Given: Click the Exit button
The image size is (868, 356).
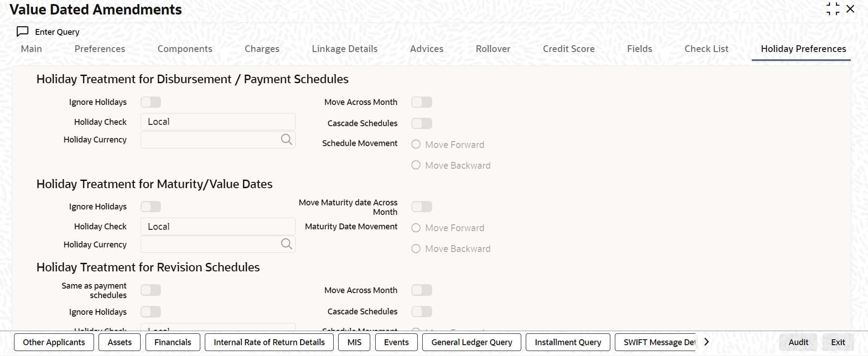Looking at the screenshot, I should (x=838, y=342).
